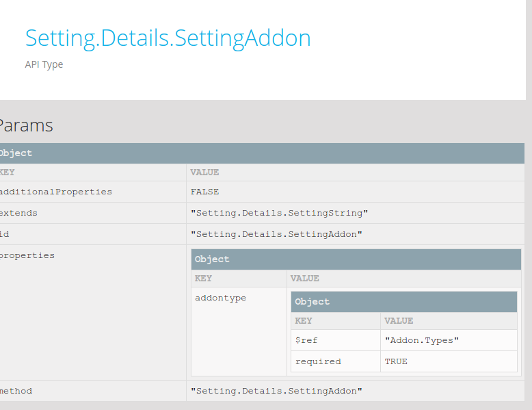Click the method key cell
This screenshot has width=532, height=410.
pyautogui.click(x=92, y=391)
